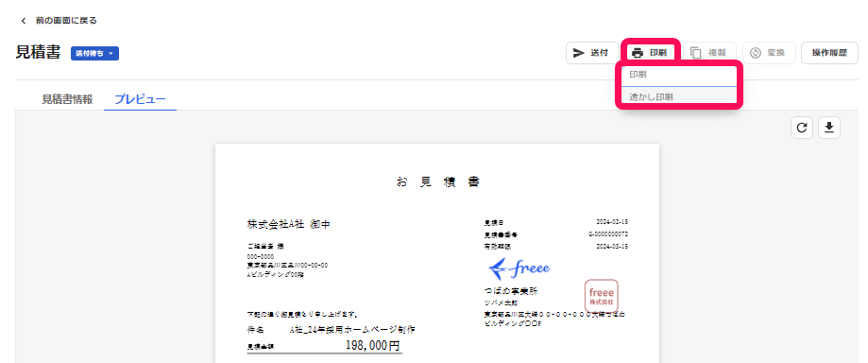The width and height of the screenshot is (868, 363).
Task: Click the circular convert icon in 変換
Action: coord(756,53)
